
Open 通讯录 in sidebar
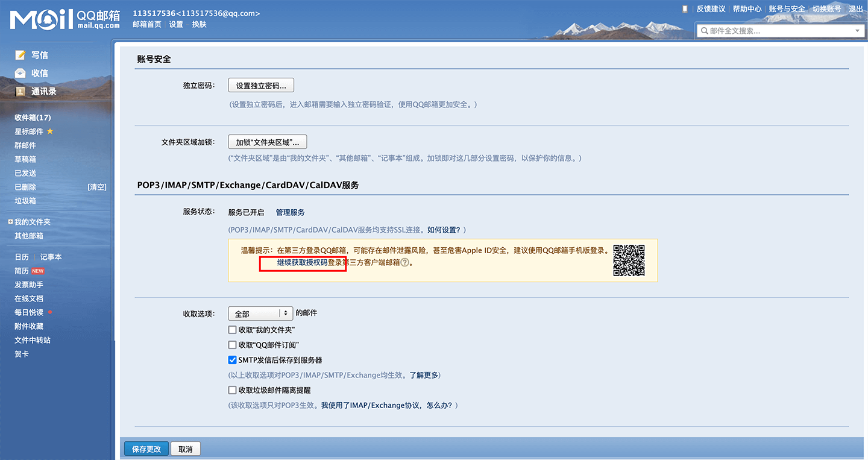coord(44,92)
